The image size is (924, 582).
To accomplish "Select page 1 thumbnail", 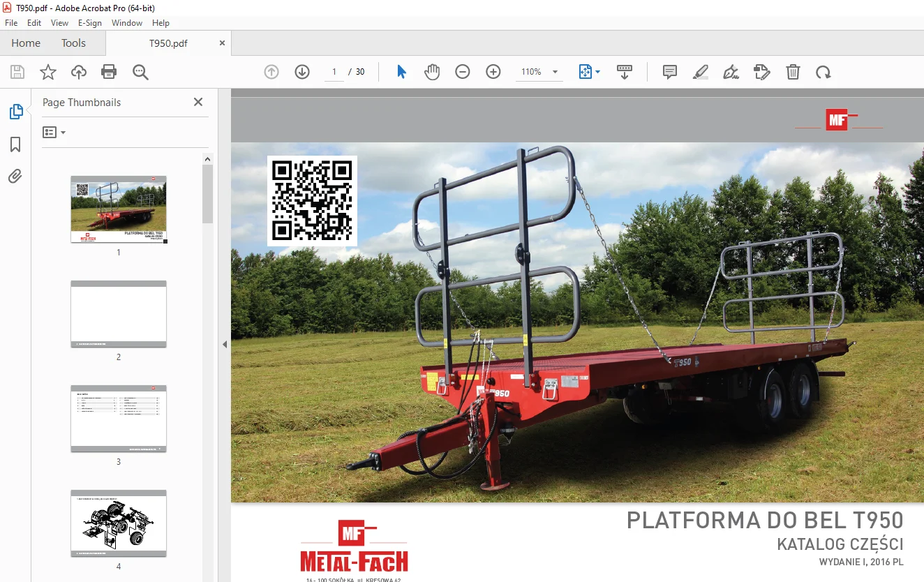I will (x=119, y=209).
